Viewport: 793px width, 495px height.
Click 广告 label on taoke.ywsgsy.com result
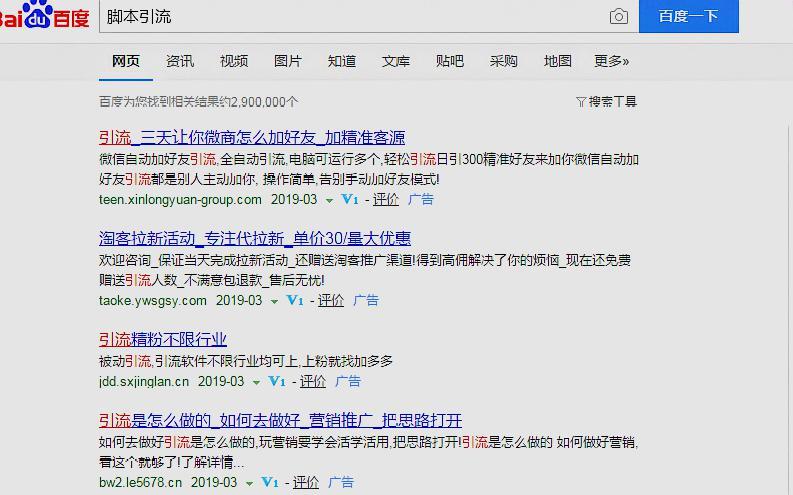[x=366, y=301]
